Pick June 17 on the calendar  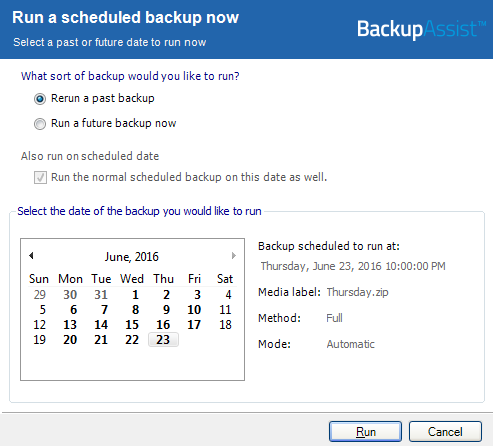(x=194, y=325)
